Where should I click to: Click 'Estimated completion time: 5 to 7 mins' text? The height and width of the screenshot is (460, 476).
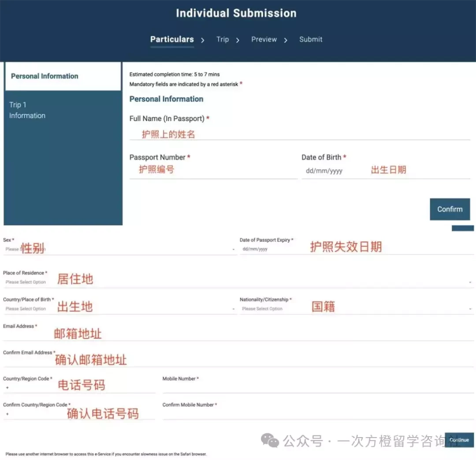tap(174, 74)
